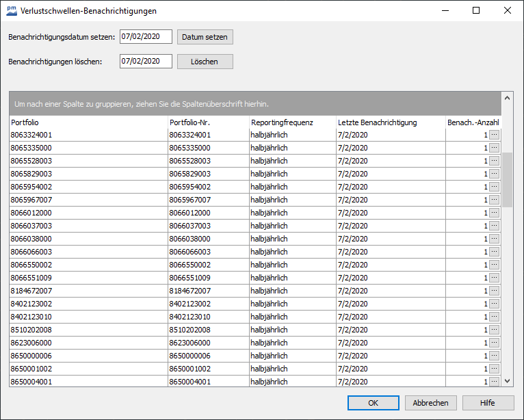Click the Letzte Benachrichtigung column header
The image size is (524, 420).
coord(390,122)
